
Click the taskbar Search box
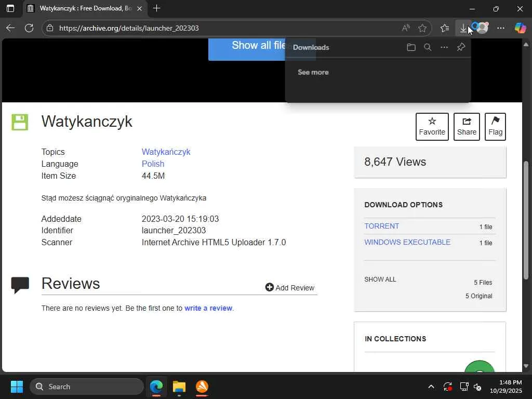click(87, 387)
